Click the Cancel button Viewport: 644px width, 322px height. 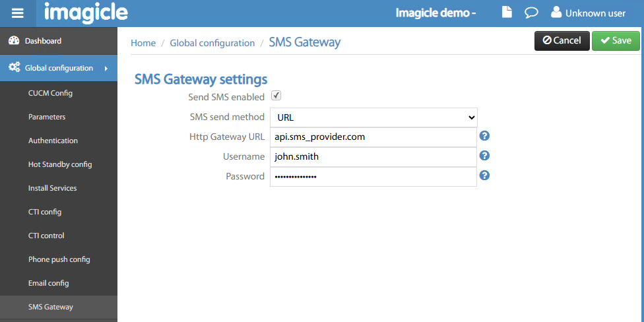coord(562,41)
